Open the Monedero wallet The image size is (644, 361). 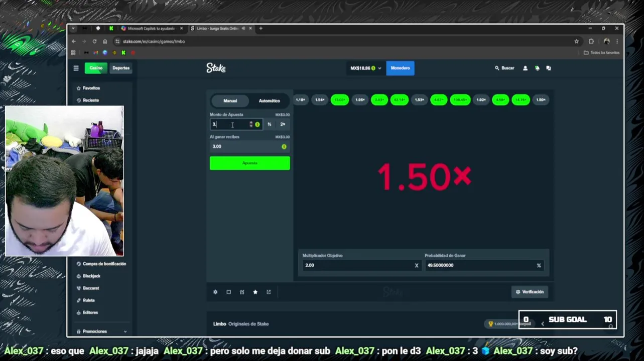click(x=400, y=68)
